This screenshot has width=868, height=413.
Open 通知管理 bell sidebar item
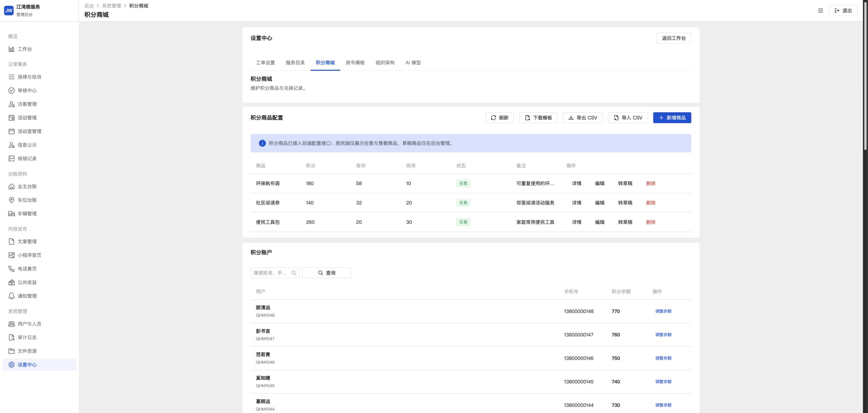tap(39, 296)
